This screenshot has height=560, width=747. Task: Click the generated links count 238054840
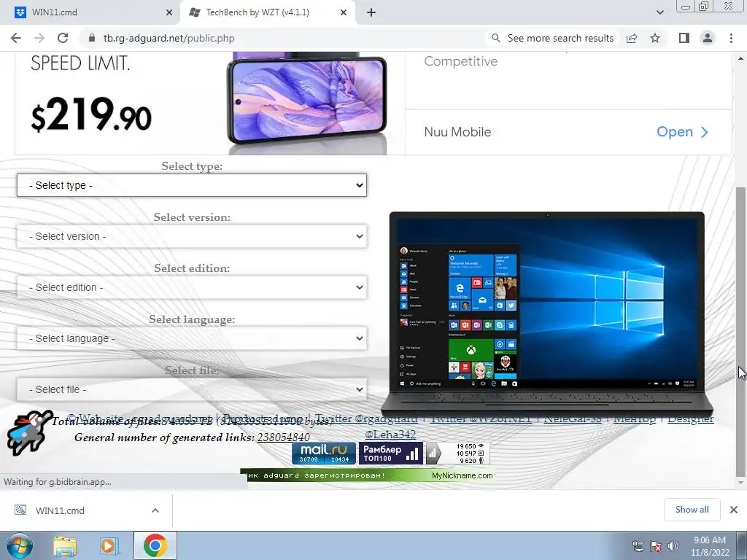click(x=284, y=437)
